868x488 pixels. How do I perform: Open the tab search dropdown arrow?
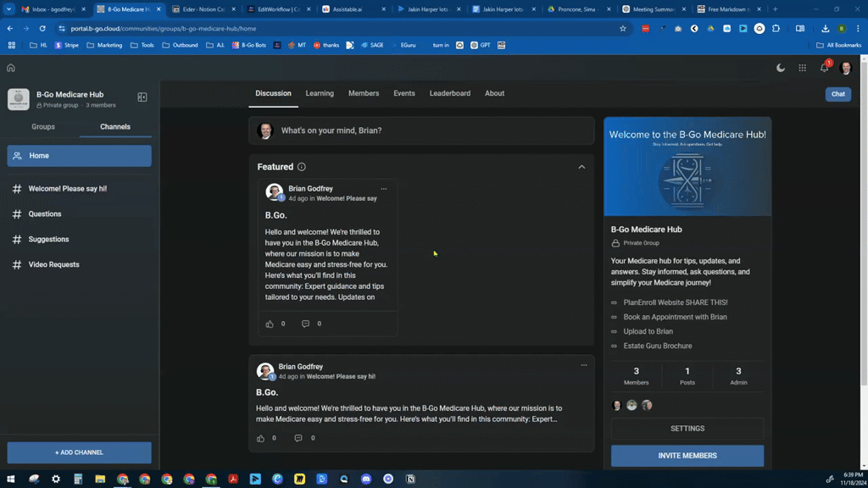point(8,8)
